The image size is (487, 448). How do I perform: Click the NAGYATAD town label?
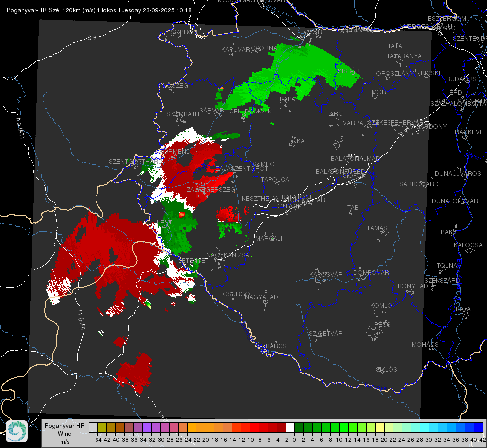pos(261,297)
